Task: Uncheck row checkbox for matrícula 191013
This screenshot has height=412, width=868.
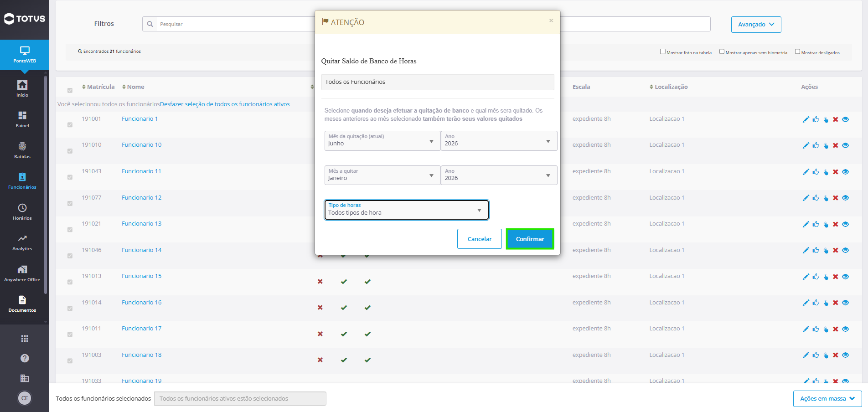Action: pos(70,282)
